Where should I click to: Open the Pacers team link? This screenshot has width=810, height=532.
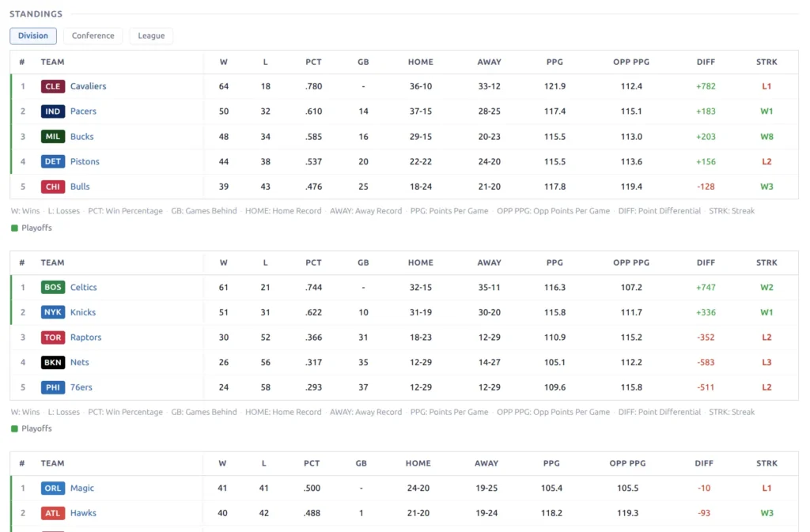tap(83, 111)
